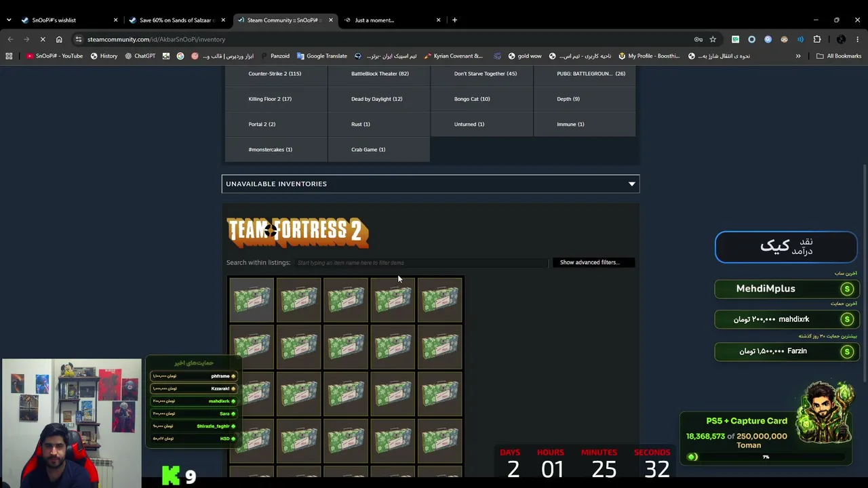Select the Dead by Daylight (12) inventory
The height and width of the screenshot is (488, 868).
tap(379, 99)
